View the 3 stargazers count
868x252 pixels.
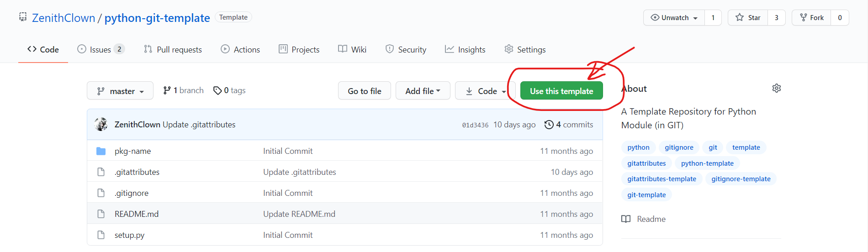pos(777,18)
